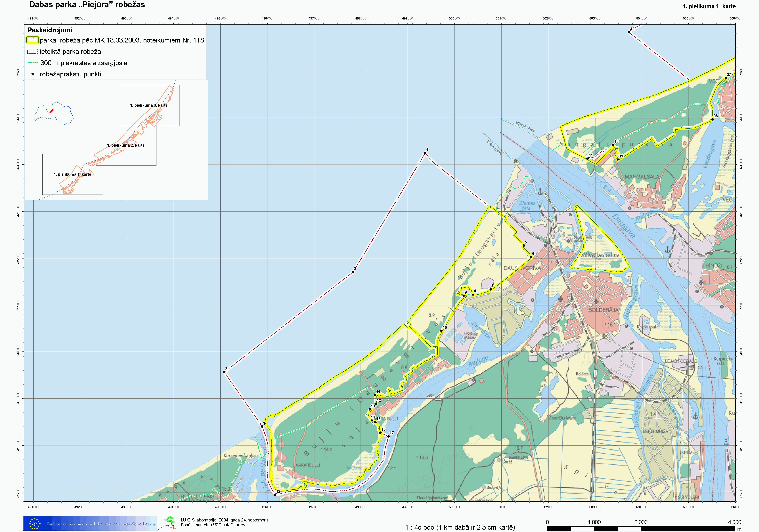This screenshot has width=759, height=532.
Task: Click the anchor symbol near Ziemas osta
Action: point(540,192)
